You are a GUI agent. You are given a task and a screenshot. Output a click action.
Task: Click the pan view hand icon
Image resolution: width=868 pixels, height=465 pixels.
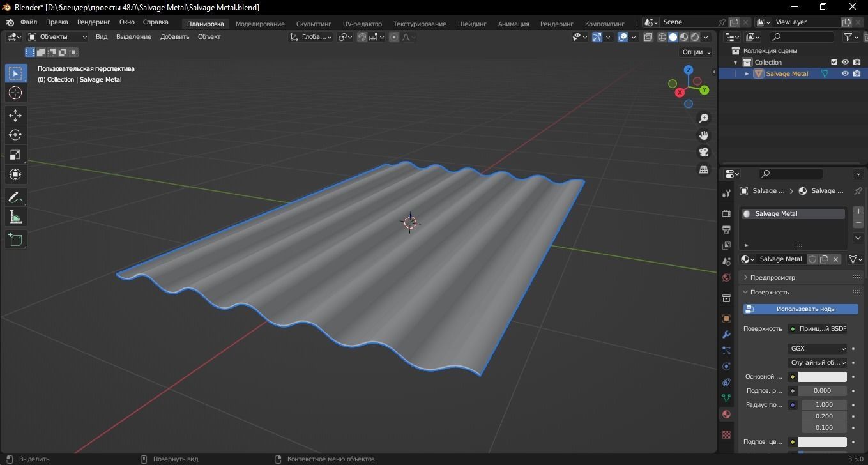(x=704, y=135)
